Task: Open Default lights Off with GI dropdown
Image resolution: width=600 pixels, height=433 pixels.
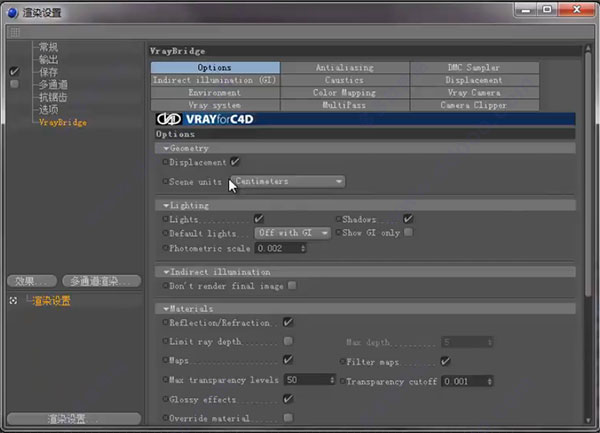Action: point(292,233)
